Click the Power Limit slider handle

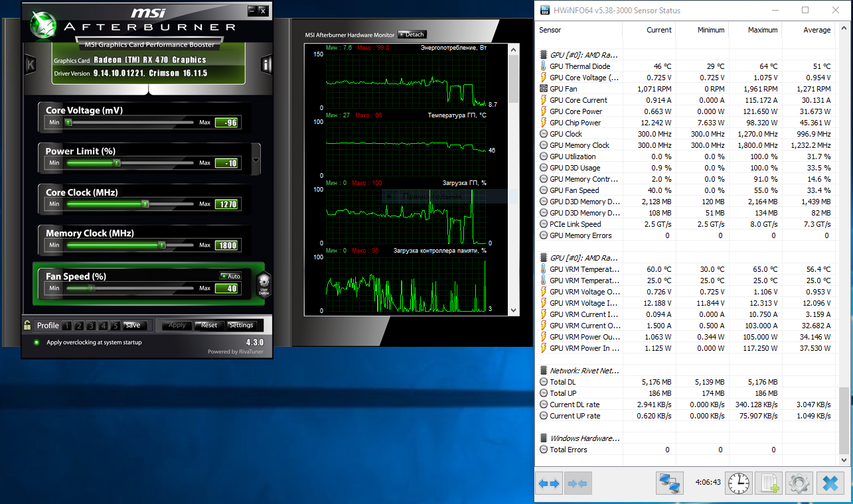click(x=116, y=163)
